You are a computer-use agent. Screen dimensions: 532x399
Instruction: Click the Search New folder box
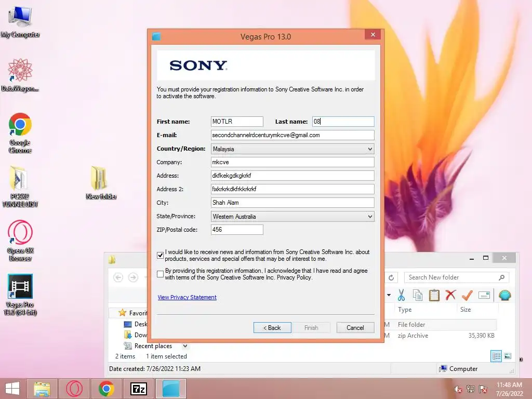click(456, 277)
